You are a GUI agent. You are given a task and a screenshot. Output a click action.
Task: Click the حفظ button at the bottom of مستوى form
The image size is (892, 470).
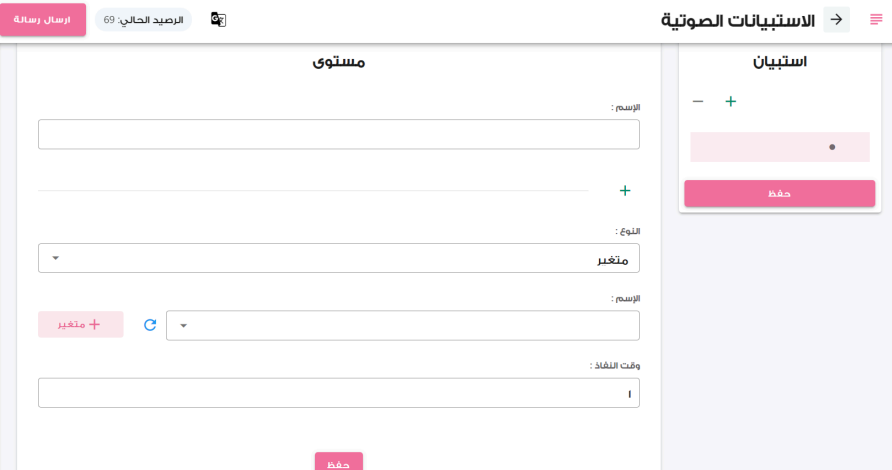[x=338, y=461]
